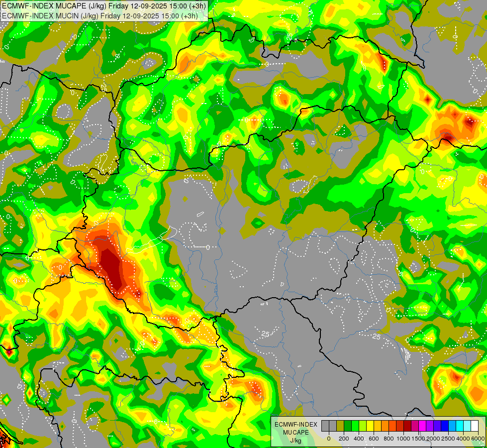Click the 400 tick label in legend

coord(359,439)
